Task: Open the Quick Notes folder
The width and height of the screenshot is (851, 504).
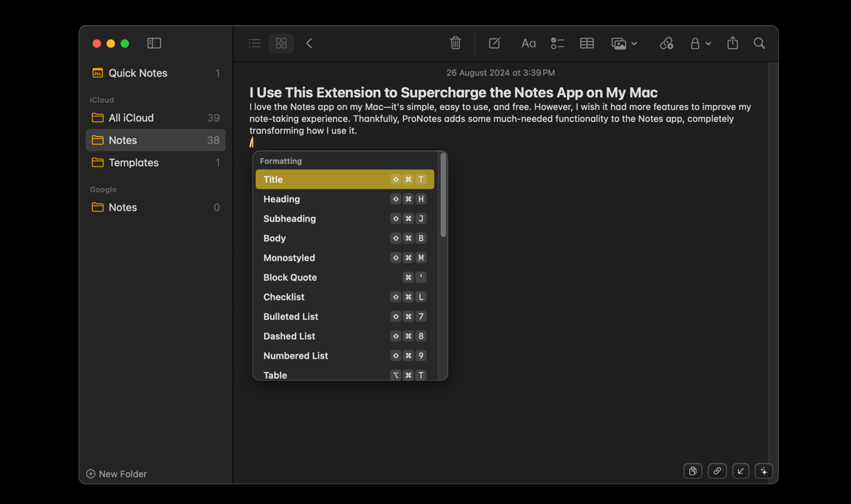Action: tap(155, 73)
